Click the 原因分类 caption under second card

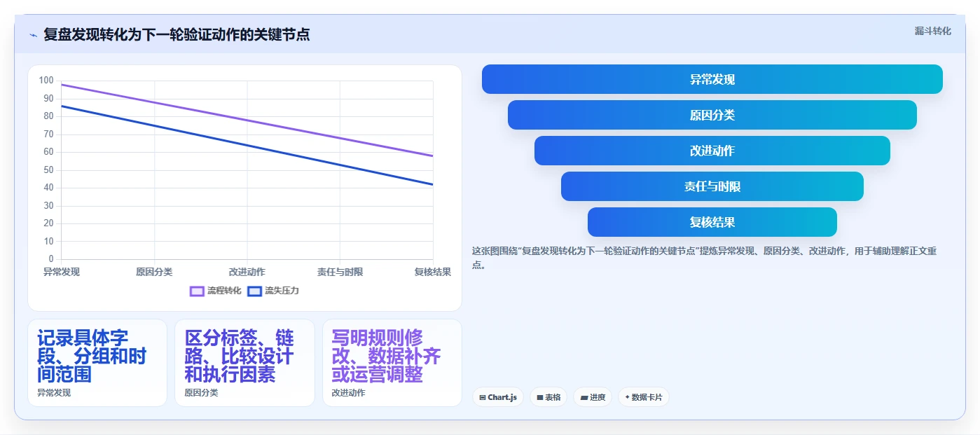click(x=202, y=393)
